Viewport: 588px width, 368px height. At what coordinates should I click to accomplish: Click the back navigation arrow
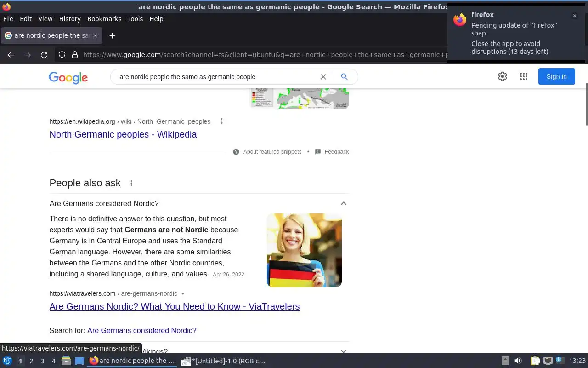pos(11,55)
